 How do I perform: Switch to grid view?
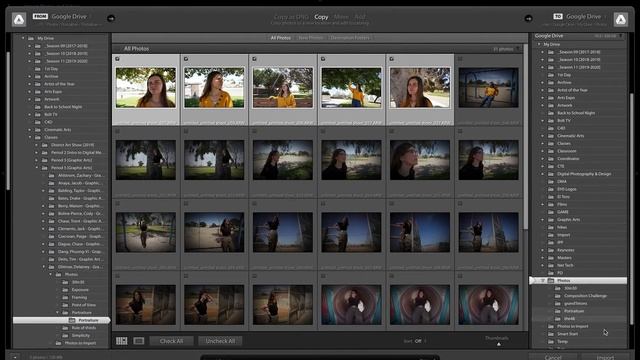[x=122, y=341]
